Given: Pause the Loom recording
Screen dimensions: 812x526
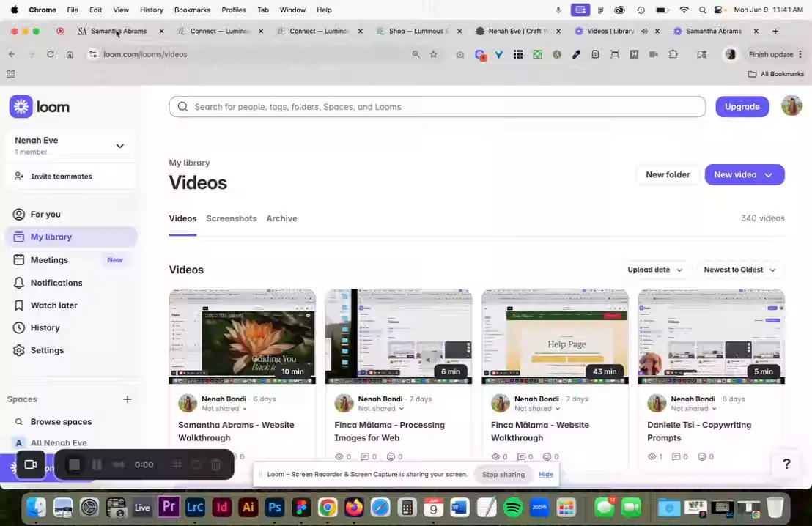Looking at the screenshot, I should click(97, 465).
